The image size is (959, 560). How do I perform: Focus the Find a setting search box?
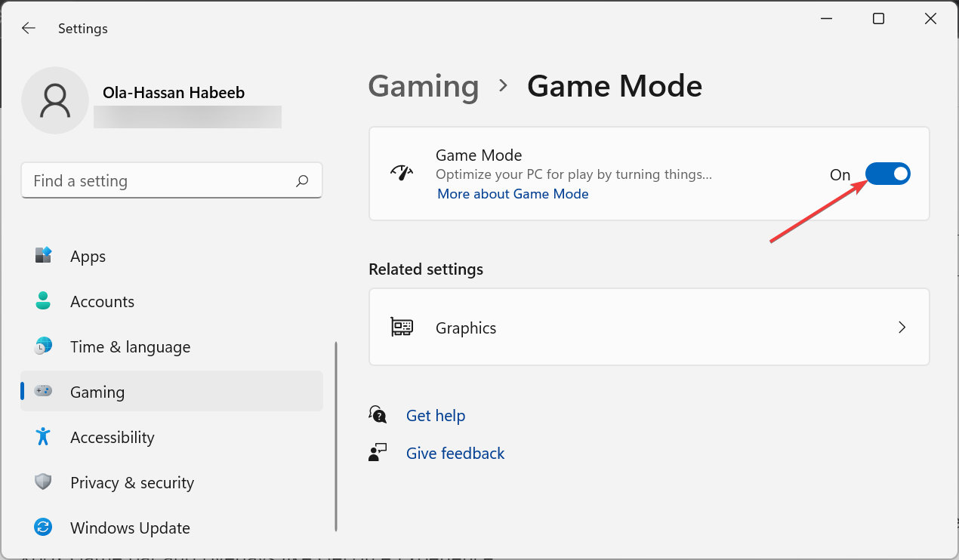[159, 181]
